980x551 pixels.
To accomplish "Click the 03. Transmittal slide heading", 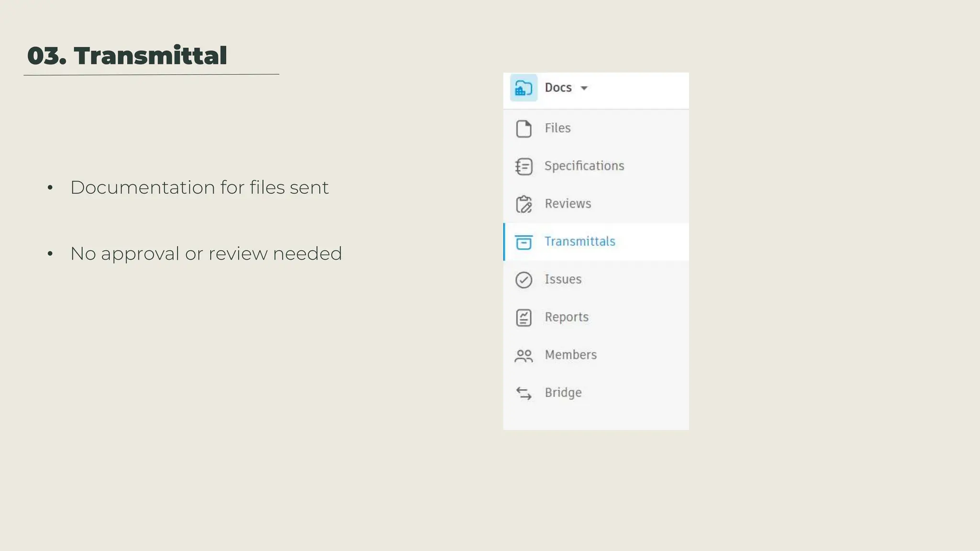I will [127, 56].
